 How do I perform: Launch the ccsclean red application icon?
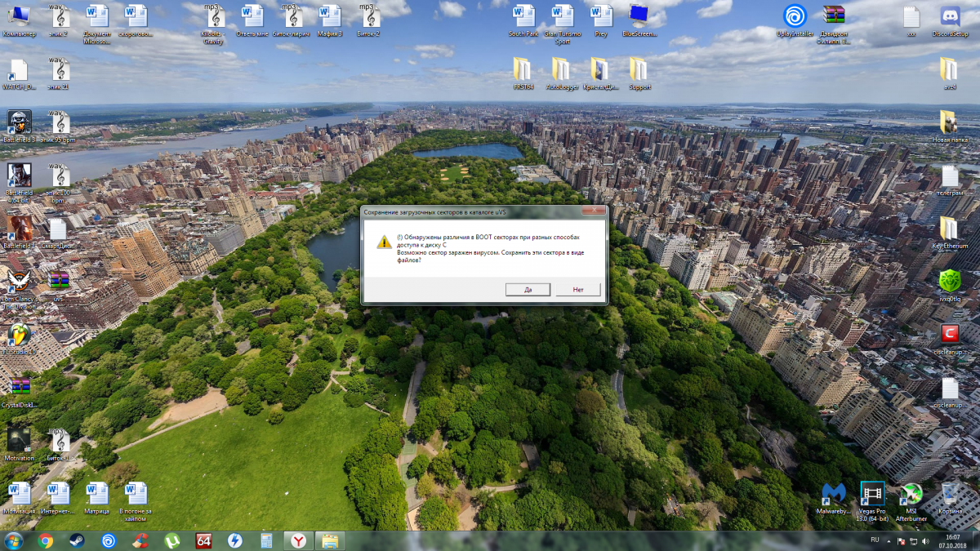tap(949, 340)
